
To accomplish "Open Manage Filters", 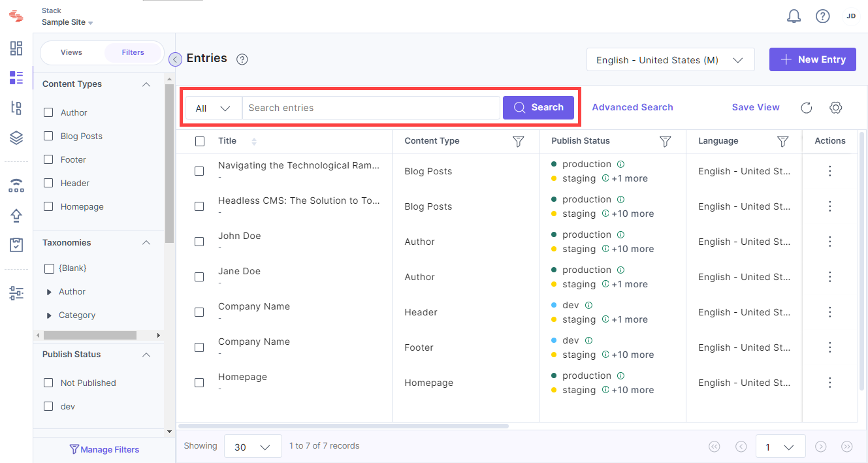I will pyautogui.click(x=104, y=449).
